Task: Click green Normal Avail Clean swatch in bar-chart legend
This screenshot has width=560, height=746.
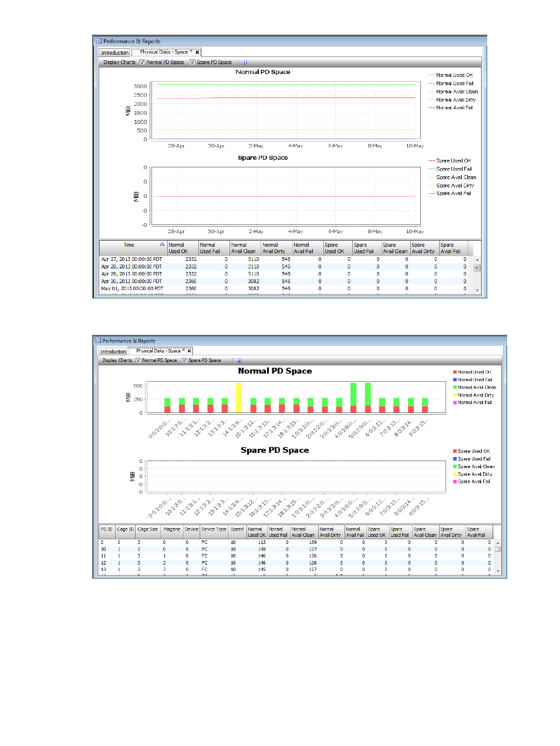Action: [x=455, y=388]
